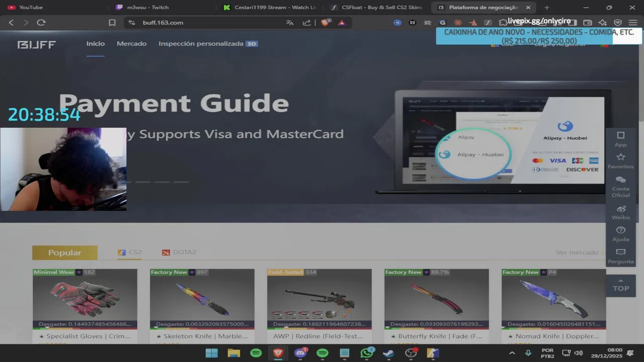Open site information icon beside buff.163.com
Image resolution: width=644 pixels, height=362 pixels.
coord(132,23)
